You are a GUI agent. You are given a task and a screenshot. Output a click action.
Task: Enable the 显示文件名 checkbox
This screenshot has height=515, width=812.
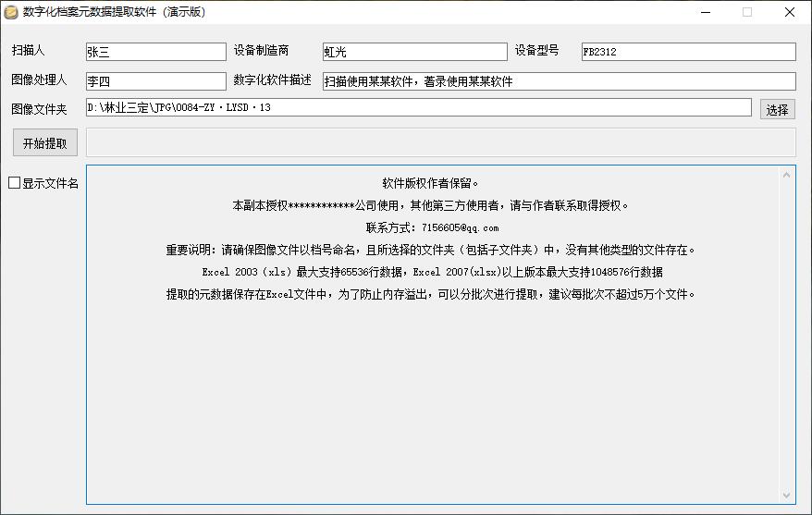15,183
